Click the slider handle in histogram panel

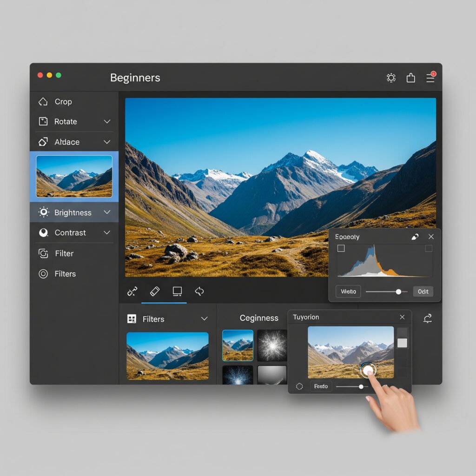(x=398, y=292)
